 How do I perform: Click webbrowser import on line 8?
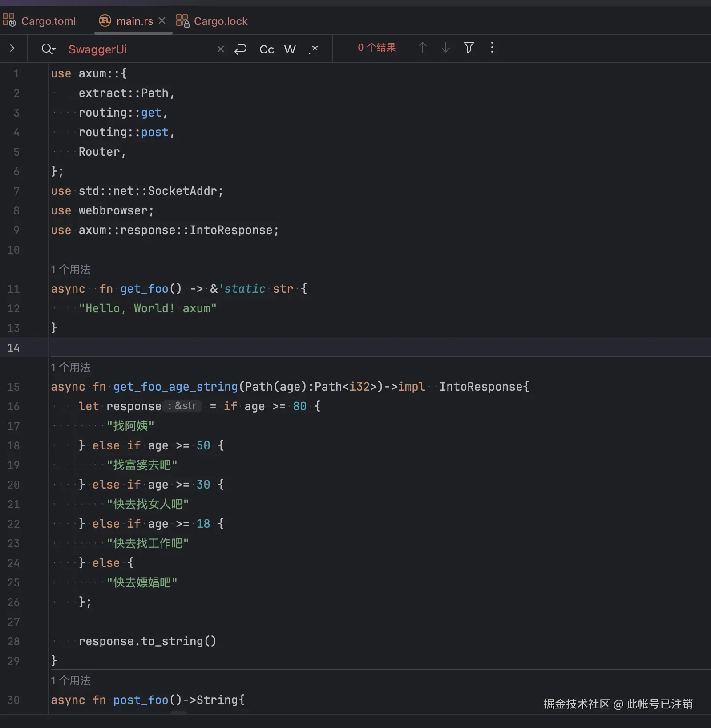[x=113, y=210]
